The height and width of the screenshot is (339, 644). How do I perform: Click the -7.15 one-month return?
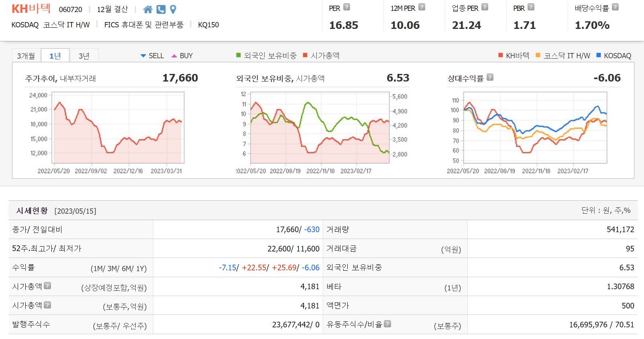coord(228,268)
